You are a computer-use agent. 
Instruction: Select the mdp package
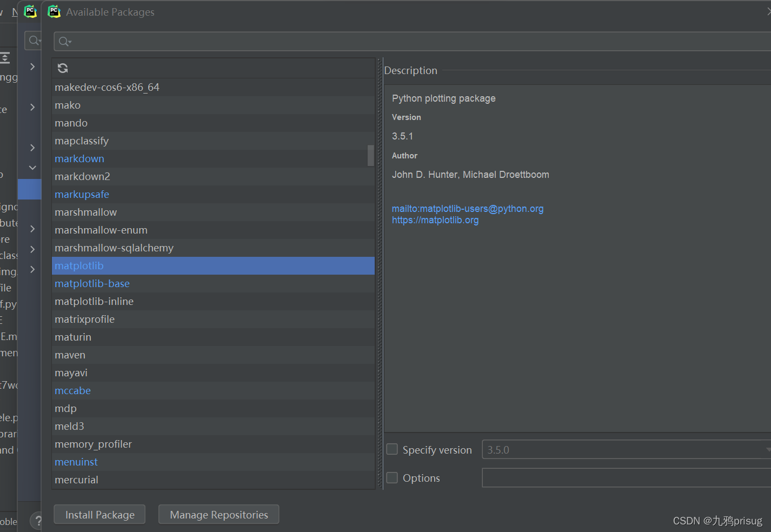214,408
